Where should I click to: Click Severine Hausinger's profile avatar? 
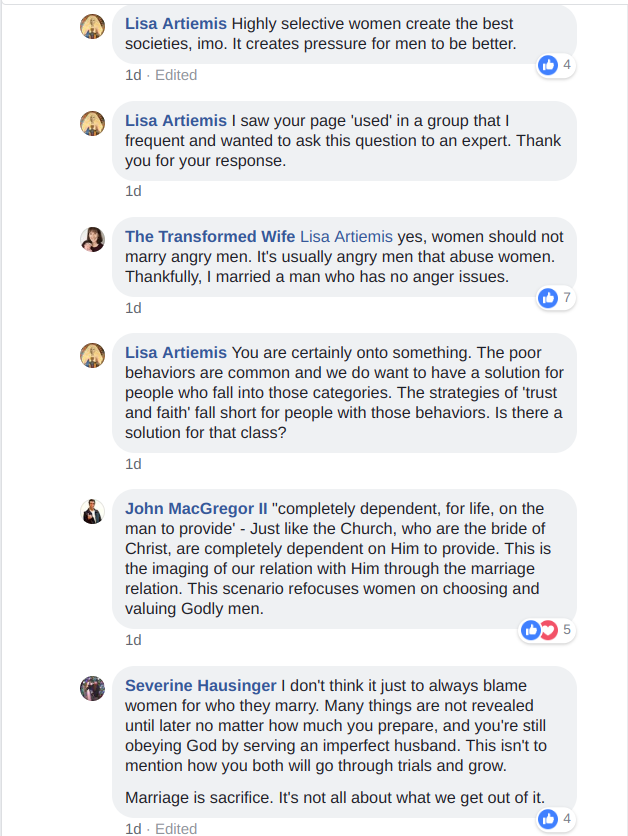click(x=93, y=688)
